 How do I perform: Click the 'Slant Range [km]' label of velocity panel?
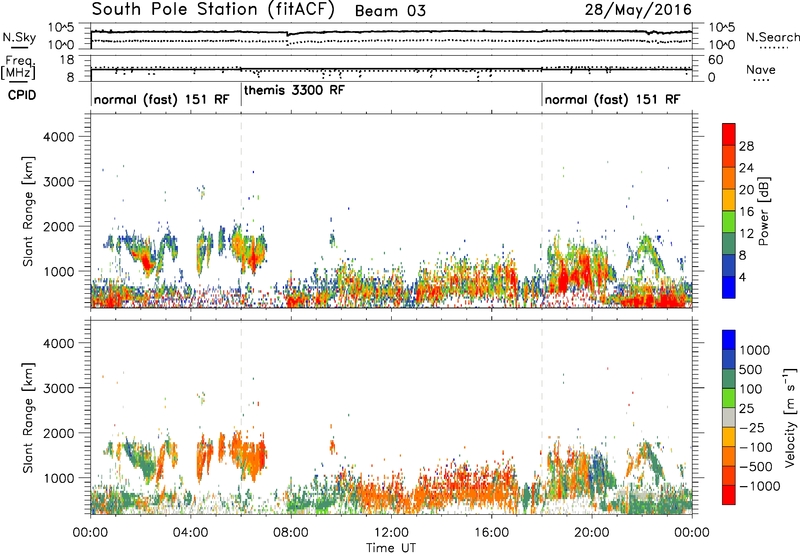28,418
